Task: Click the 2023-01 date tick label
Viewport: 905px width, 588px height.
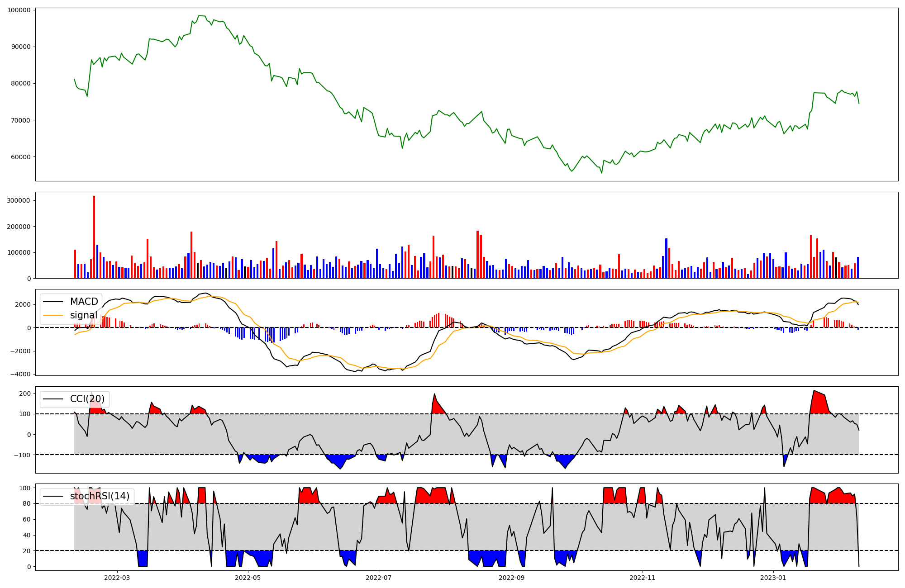Action: tap(773, 578)
